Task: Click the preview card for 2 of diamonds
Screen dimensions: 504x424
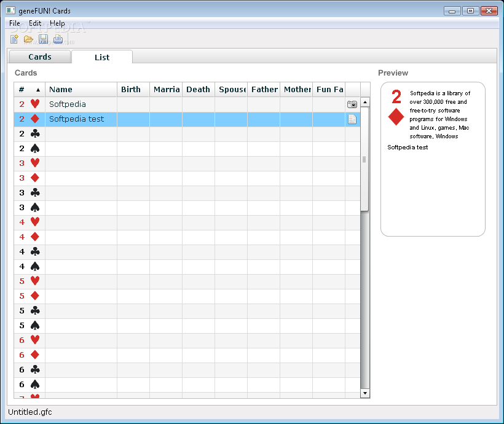Action: (433, 159)
